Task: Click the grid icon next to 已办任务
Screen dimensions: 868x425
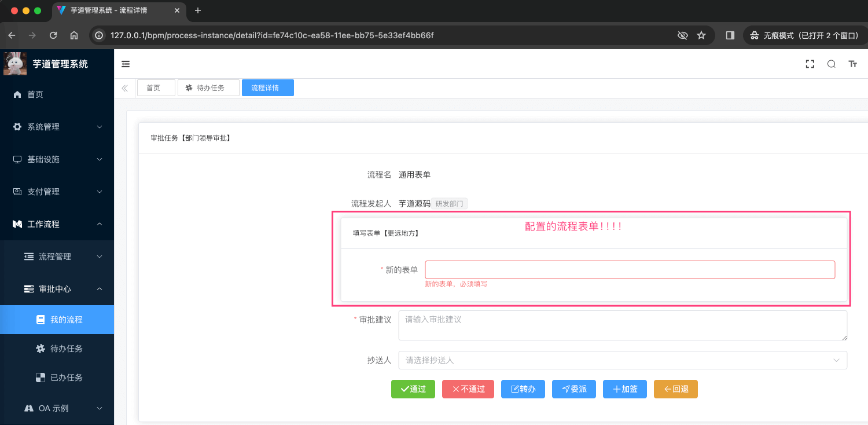Action: tap(39, 377)
